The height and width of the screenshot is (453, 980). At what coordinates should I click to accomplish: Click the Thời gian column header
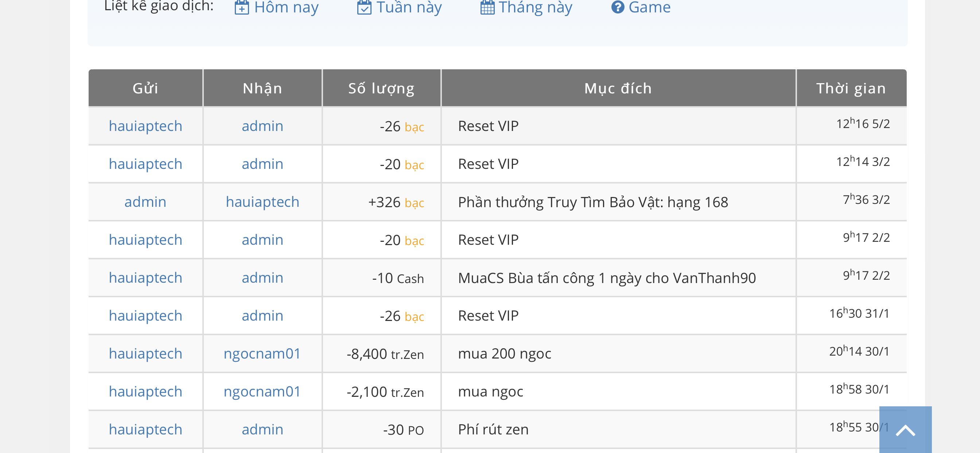pos(851,88)
